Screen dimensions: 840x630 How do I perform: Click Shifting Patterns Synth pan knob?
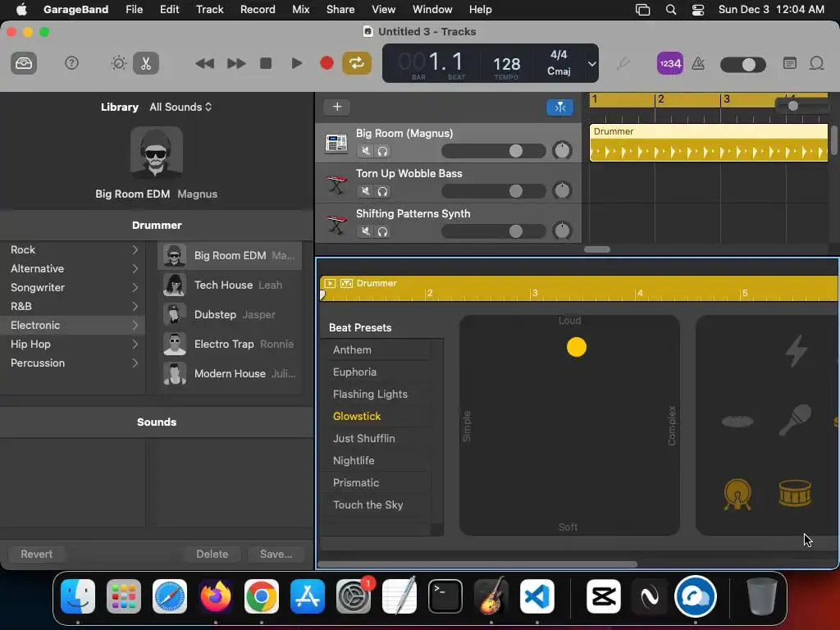click(562, 231)
